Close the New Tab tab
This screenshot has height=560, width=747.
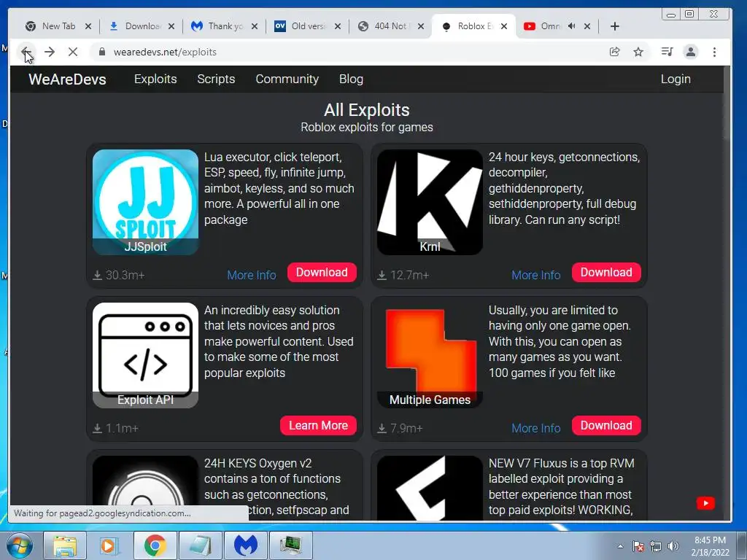tap(88, 26)
